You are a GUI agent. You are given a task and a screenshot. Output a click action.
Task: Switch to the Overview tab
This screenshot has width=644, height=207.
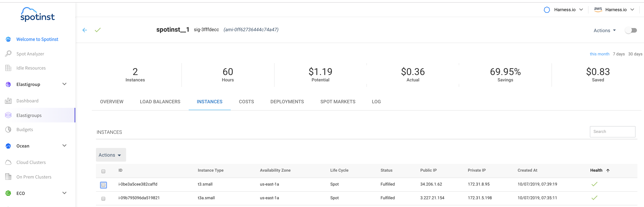112,102
